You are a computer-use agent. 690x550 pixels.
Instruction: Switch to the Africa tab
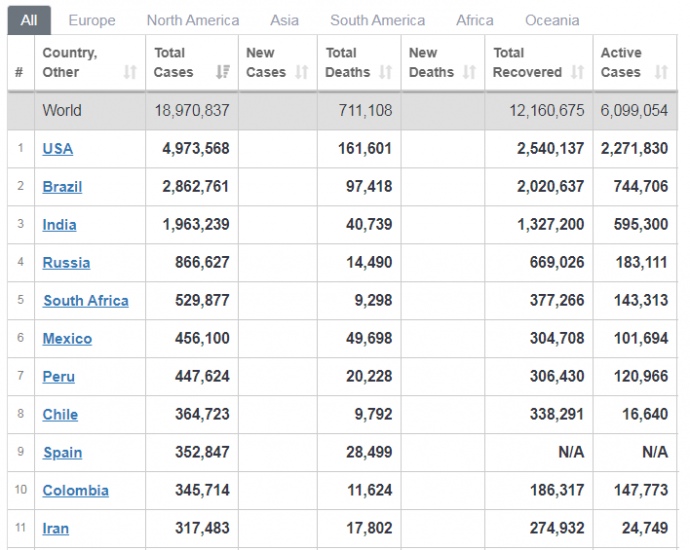pos(474,20)
